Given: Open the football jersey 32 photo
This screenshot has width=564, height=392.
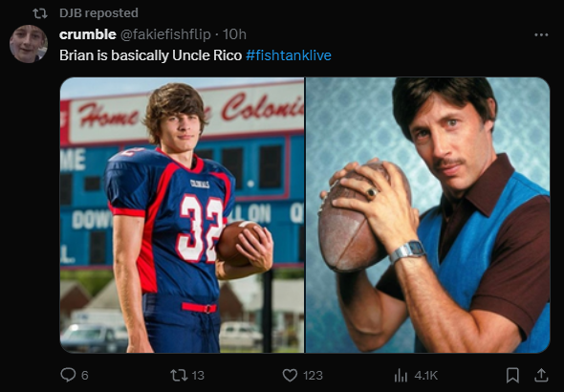Looking at the screenshot, I should pos(182,215).
